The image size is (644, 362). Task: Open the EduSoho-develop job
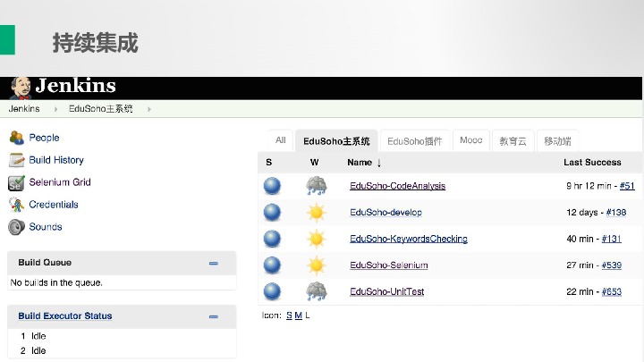pos(386,212)
